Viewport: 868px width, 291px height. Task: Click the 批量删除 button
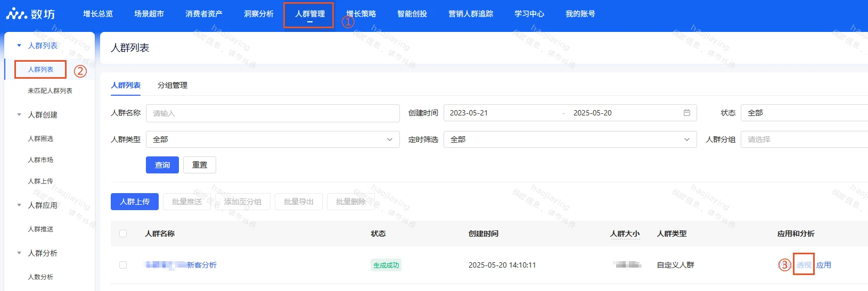[x=351, y=202]
